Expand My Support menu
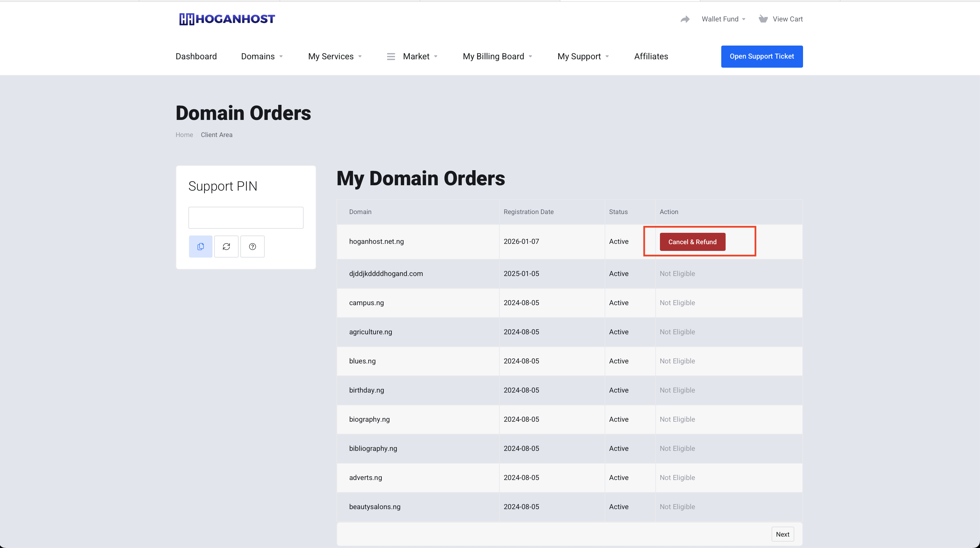Viewport: 980px width, 548px height. 583,56
